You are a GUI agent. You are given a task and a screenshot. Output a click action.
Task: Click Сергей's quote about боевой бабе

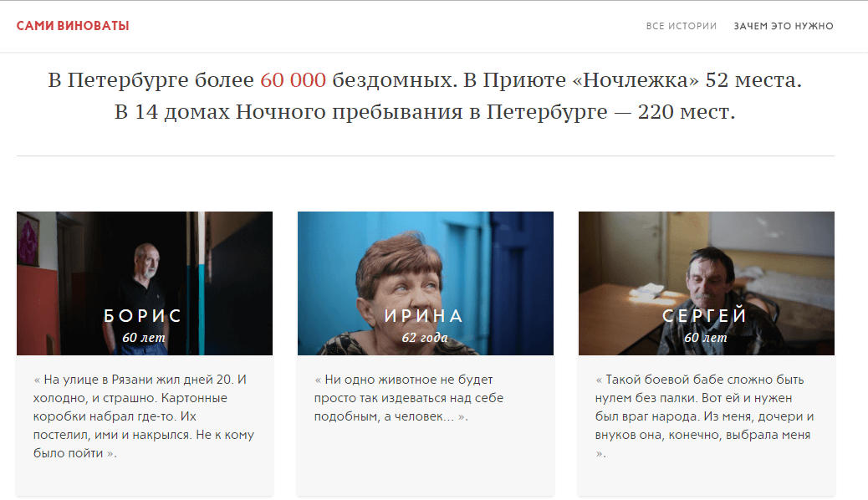point(705,416)
